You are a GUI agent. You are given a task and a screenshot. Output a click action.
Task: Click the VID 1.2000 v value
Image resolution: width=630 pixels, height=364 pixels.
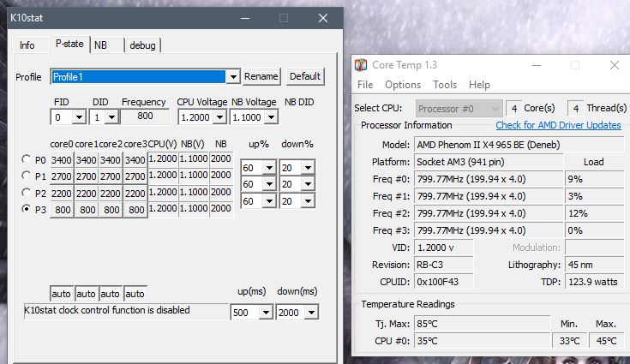click(x=444, y=248)
